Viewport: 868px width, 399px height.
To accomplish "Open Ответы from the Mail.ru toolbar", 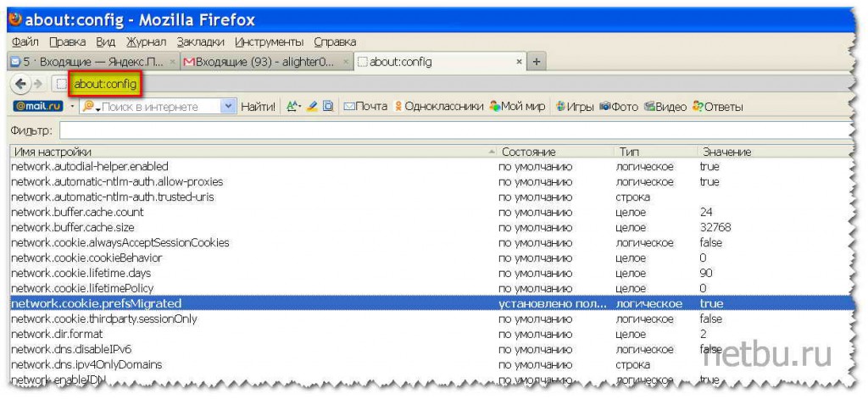I will point(717,107).
